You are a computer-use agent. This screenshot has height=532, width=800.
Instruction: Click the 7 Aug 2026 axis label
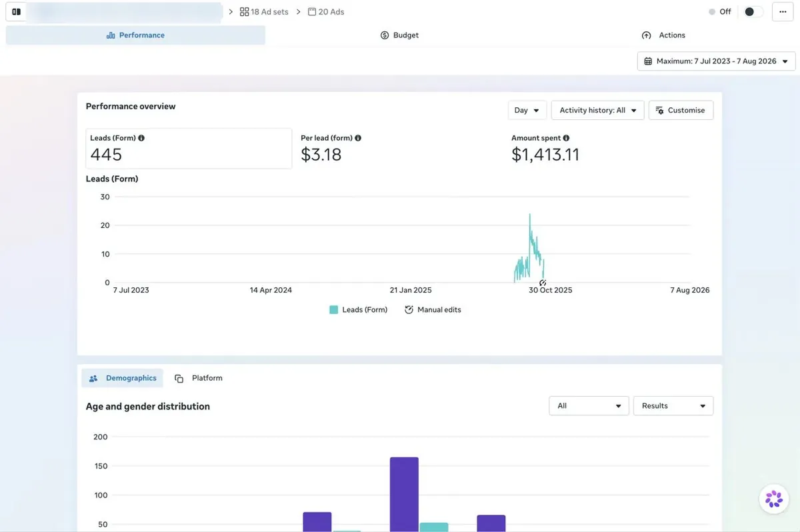691,291
